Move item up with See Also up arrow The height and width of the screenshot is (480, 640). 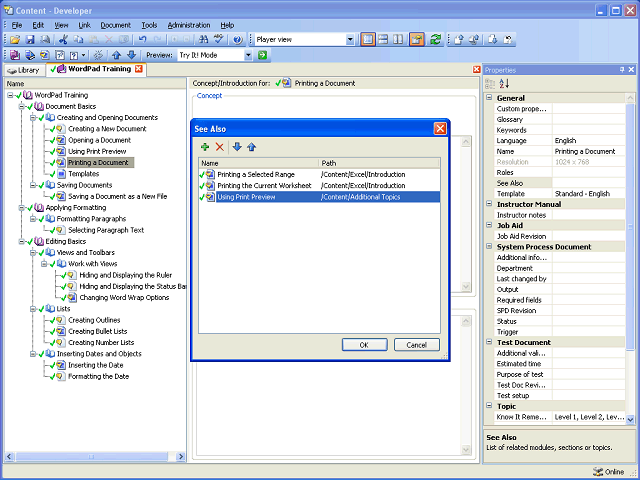pos(251,147)
